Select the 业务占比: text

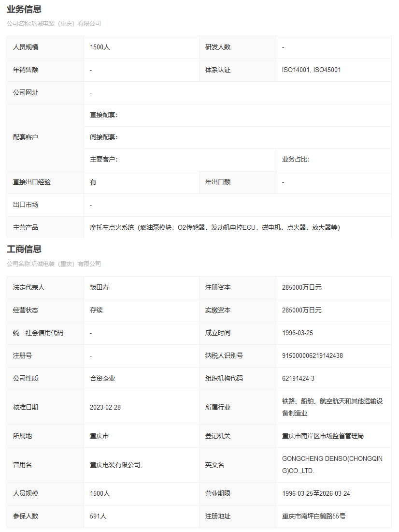(x=296, y=160)
